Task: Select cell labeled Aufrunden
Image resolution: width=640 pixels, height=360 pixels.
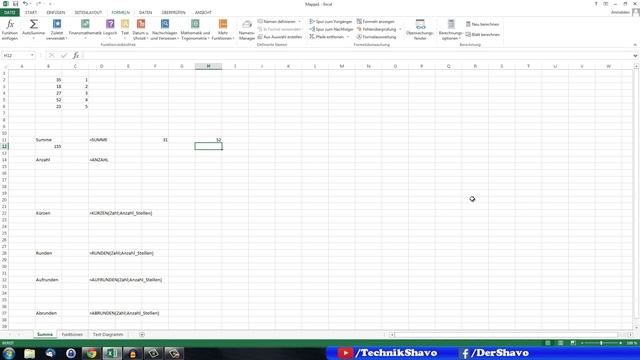Action: 48,280
